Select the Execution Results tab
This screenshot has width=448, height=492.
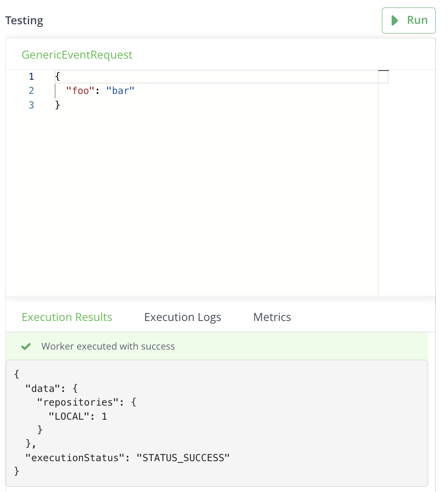coord(67,317)
